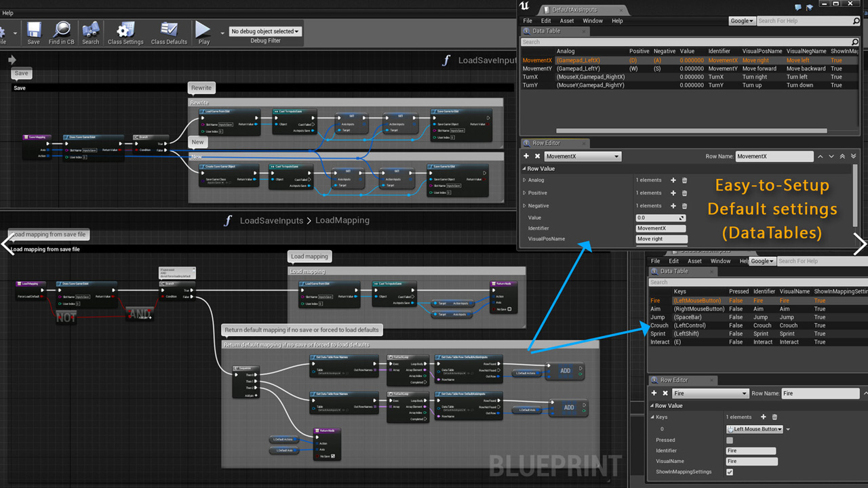Add an element to the Analog array

coord(673,180)
